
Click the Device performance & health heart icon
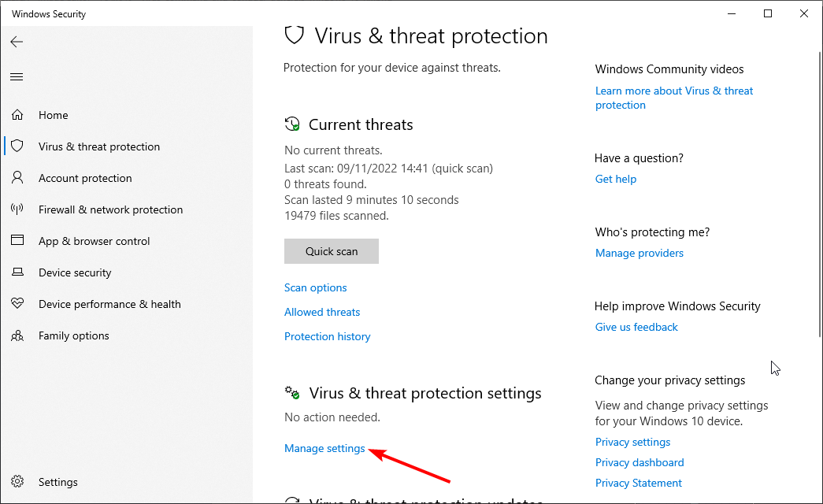17,304
